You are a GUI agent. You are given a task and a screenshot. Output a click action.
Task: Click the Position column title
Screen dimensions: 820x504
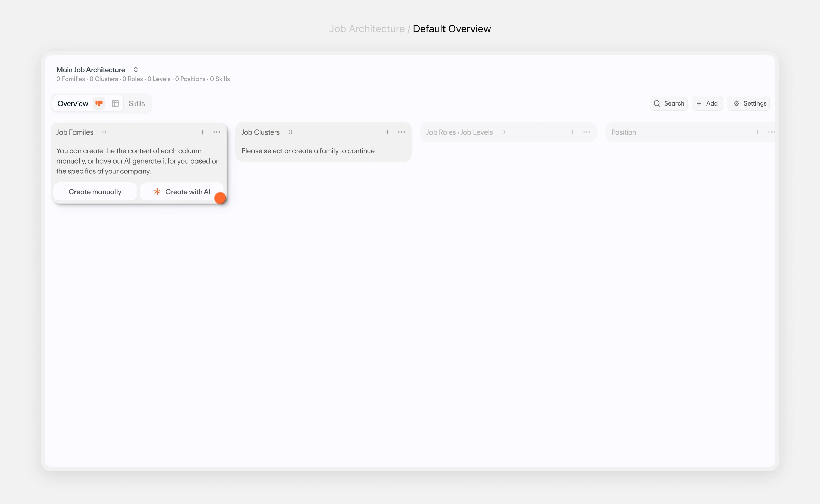[624, 132]
